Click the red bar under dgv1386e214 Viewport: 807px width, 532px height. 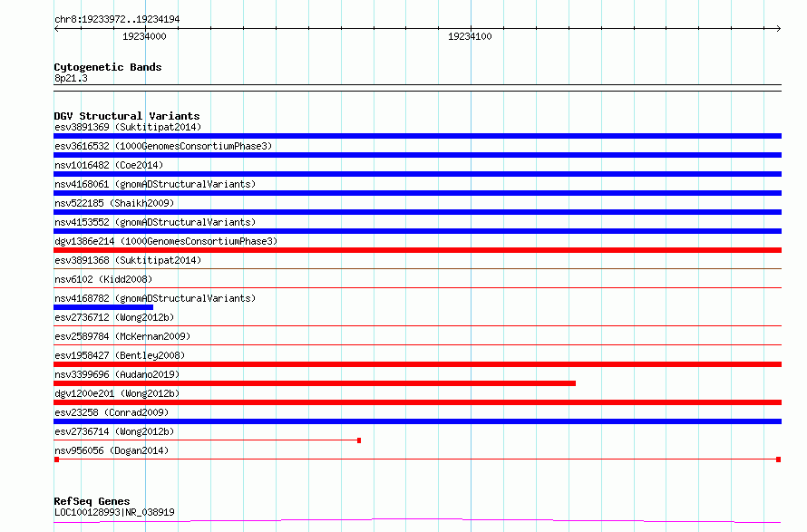click(x=417, y=250)
